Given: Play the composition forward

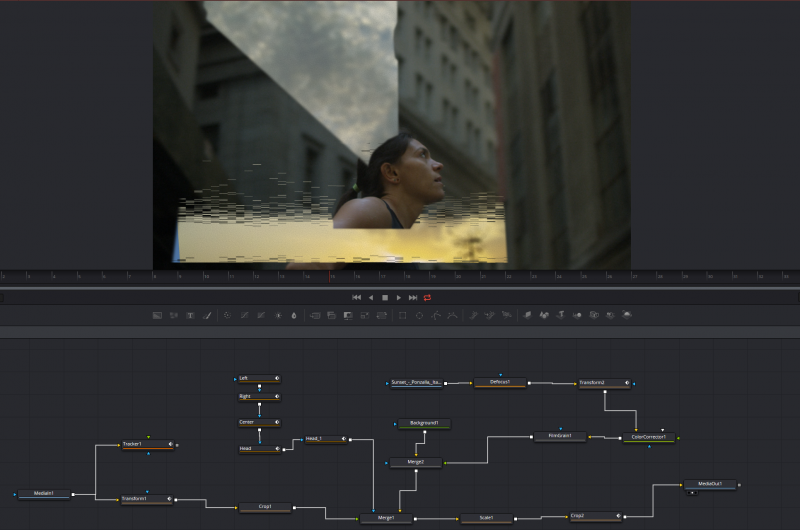Looking at the screenshot, I should coord(399,297).
